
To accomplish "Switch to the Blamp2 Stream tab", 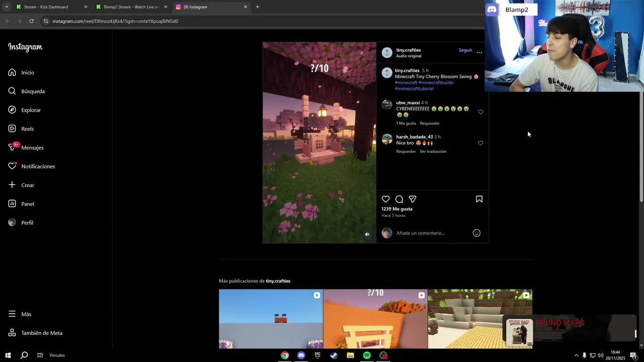I will (131, 7).
